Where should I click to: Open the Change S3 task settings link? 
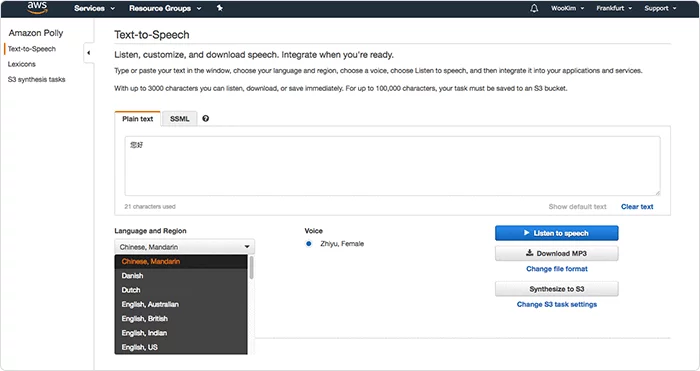coord(557,304)
